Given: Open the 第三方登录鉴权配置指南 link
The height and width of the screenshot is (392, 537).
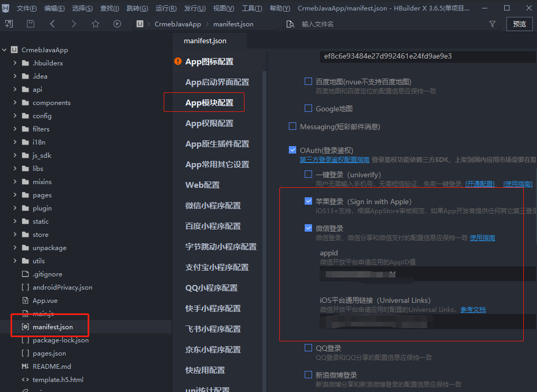Looking at the screenshot, I should click(334, 160).
